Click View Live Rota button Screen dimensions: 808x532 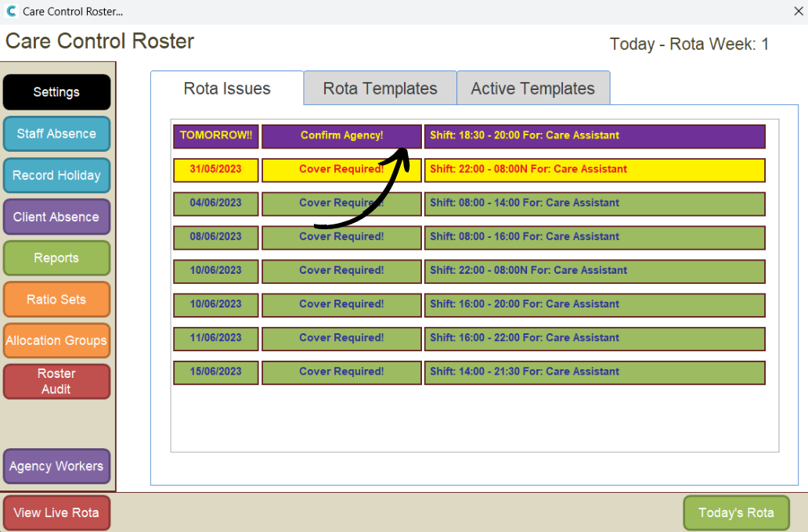[56, 513]
